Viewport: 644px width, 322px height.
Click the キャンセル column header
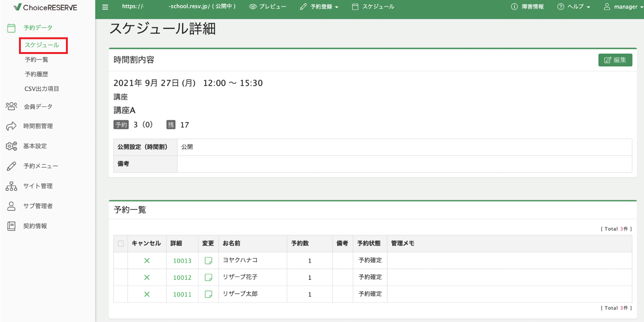(147, 243)
